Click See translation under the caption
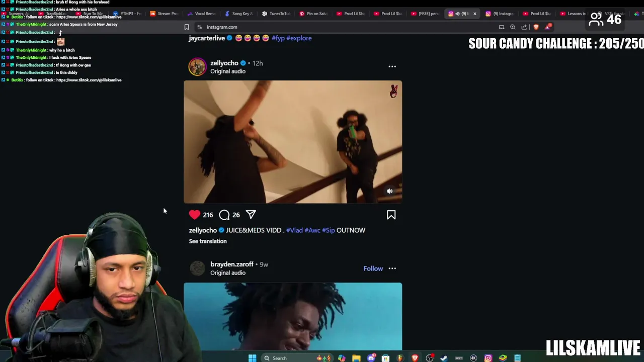Image resolution: width=644 pixels, height=362 pixels. click(208, 241)
